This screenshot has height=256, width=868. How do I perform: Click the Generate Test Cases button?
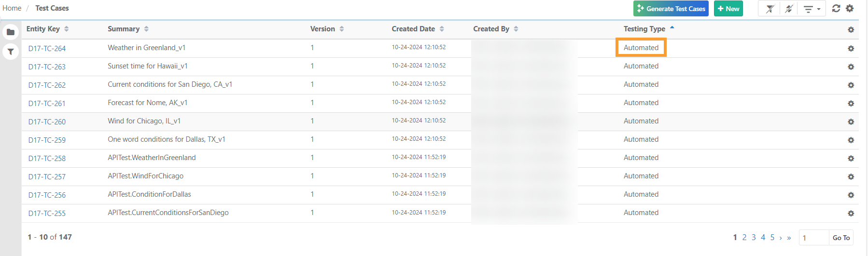pos(671,9)
